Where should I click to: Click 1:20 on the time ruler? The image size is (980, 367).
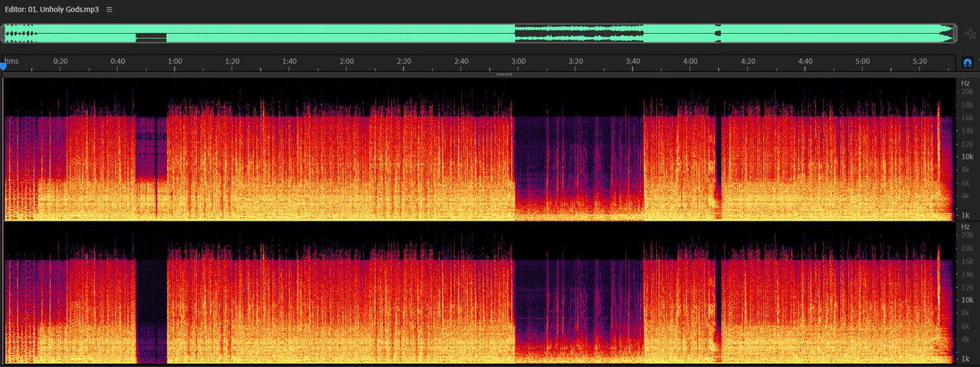(232, 61)
